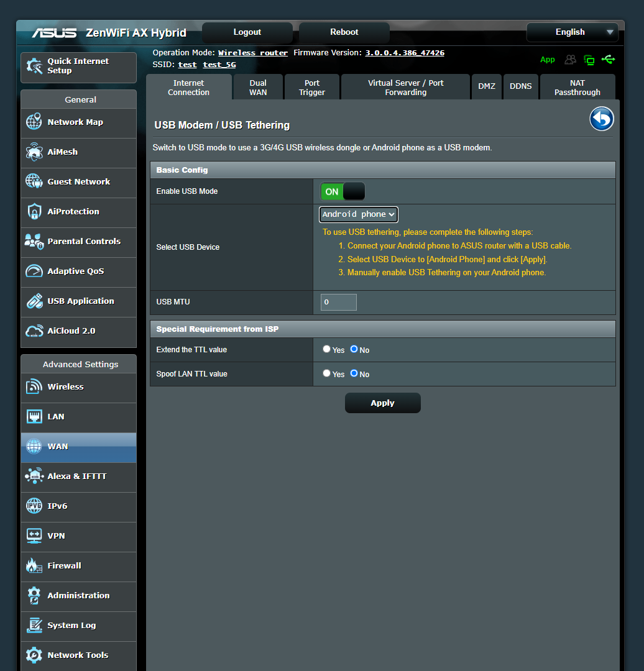Click inside the USB MTU field

point(338,302)
